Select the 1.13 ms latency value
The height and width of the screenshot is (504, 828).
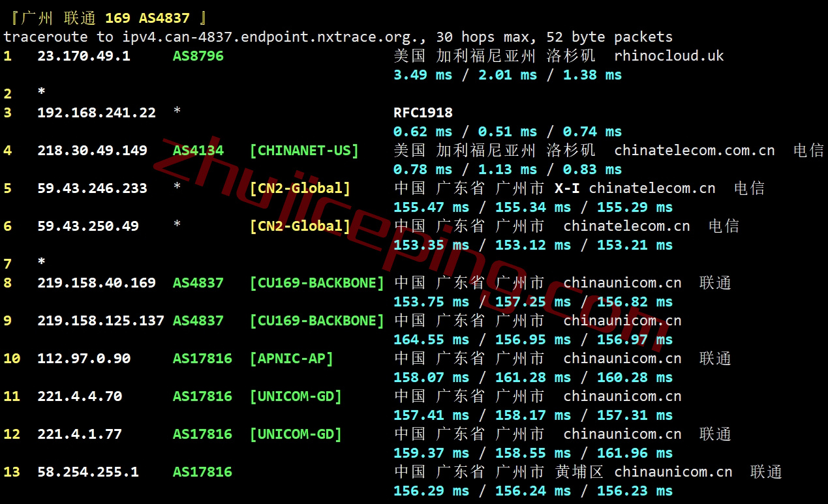(x=508, y=170)
